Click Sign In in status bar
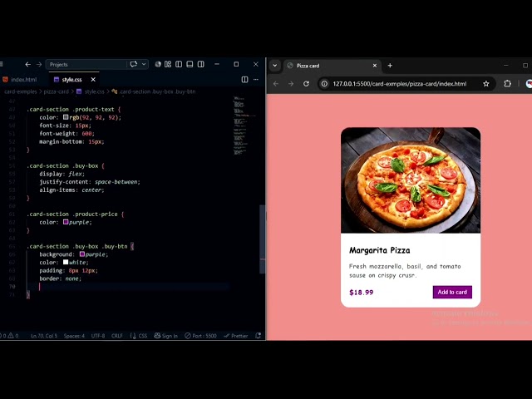 coord(166,336)
